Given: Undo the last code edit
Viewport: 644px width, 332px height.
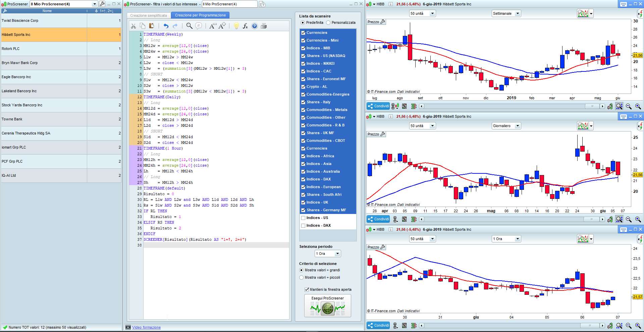Looking at the screenshot, I should [x=166, y=26].
